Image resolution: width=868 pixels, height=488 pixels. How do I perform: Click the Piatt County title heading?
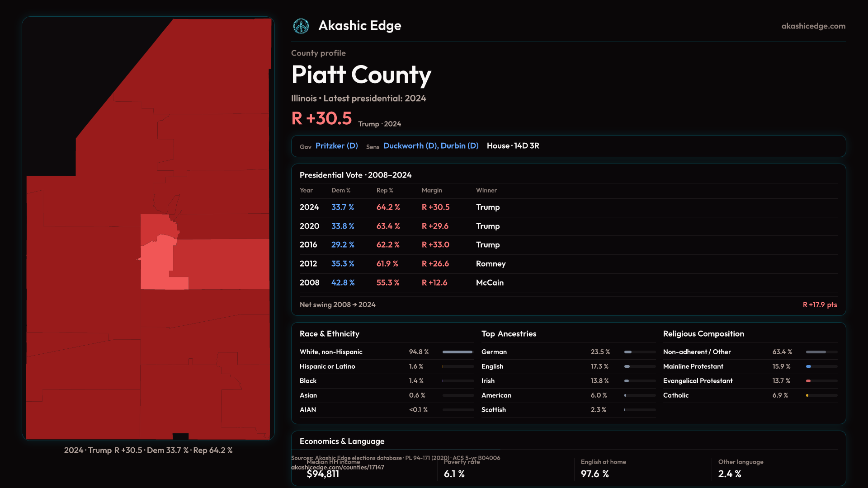(361, 75)
